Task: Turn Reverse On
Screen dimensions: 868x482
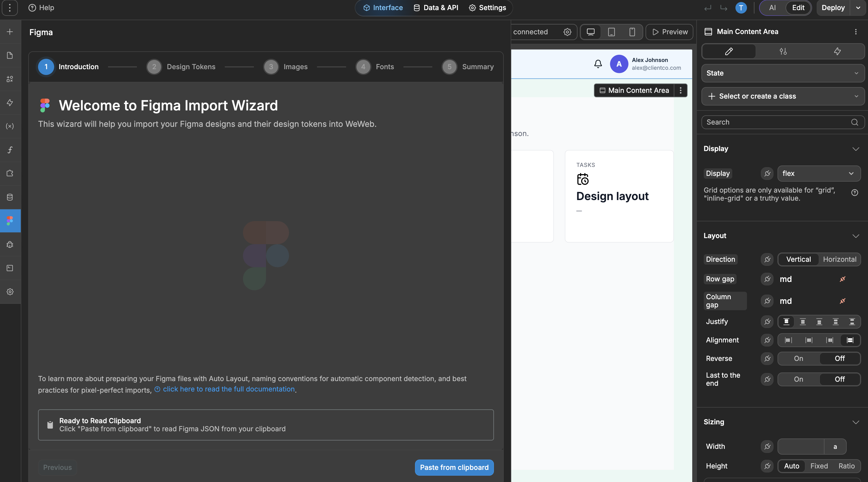Action: 798,358
